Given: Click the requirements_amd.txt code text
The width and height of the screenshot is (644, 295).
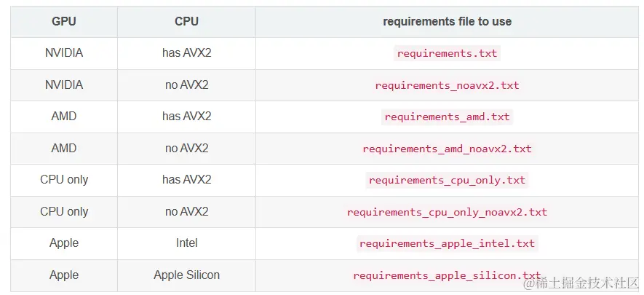Looking at the screenshot, I should tap(447, 117).
